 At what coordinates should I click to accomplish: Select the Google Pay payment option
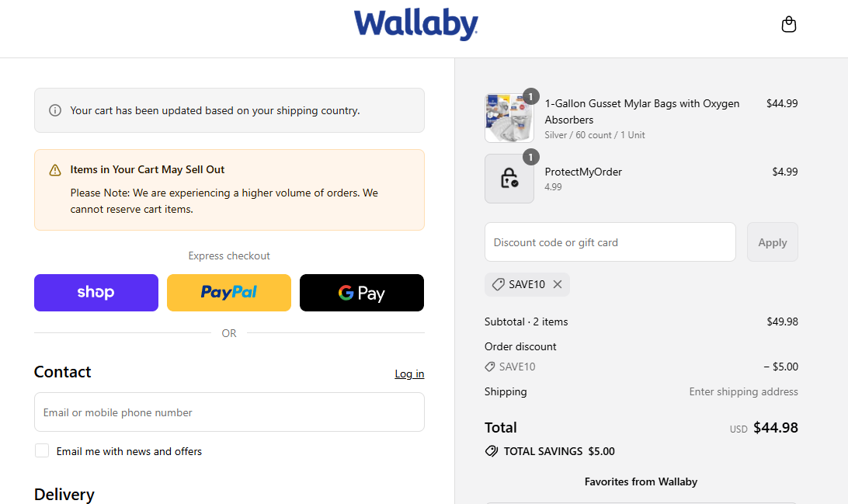(361, 293)
